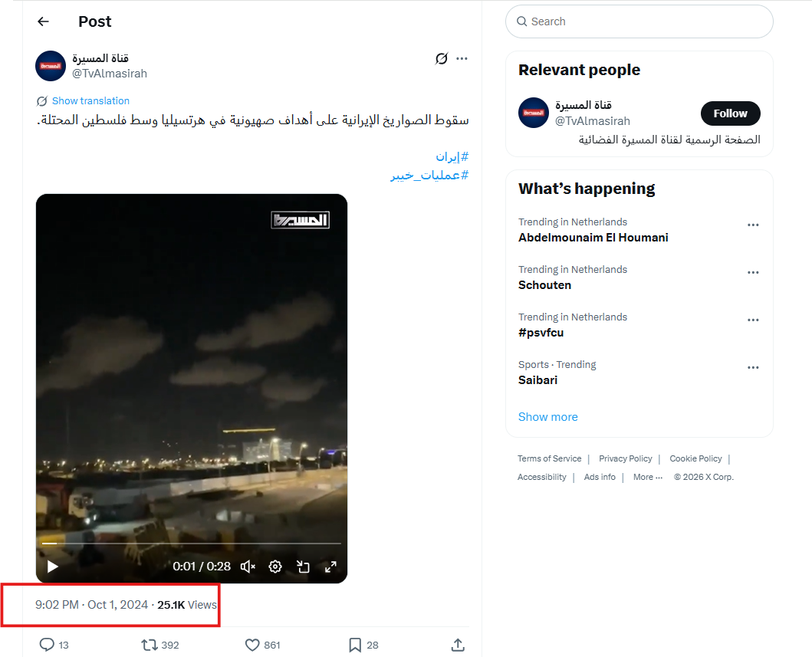Screen dimensions: 812x657
Task: Reply to the post via comment icon
Action: 47,645
